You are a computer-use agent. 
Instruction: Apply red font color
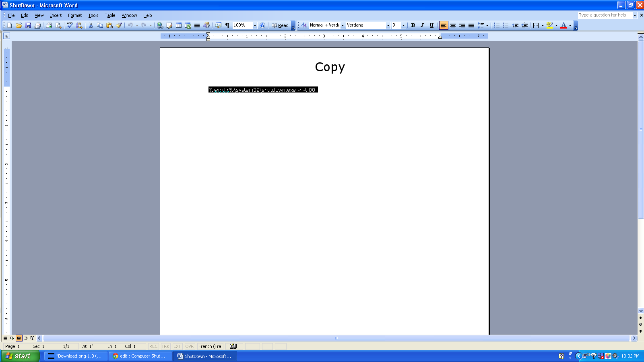pyautogui.click(x=563, y=25)
